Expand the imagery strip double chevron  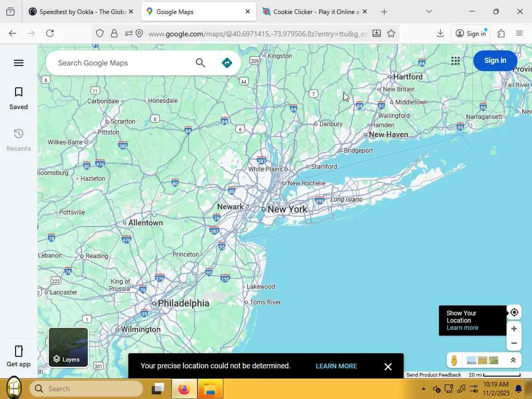[513, 360]
